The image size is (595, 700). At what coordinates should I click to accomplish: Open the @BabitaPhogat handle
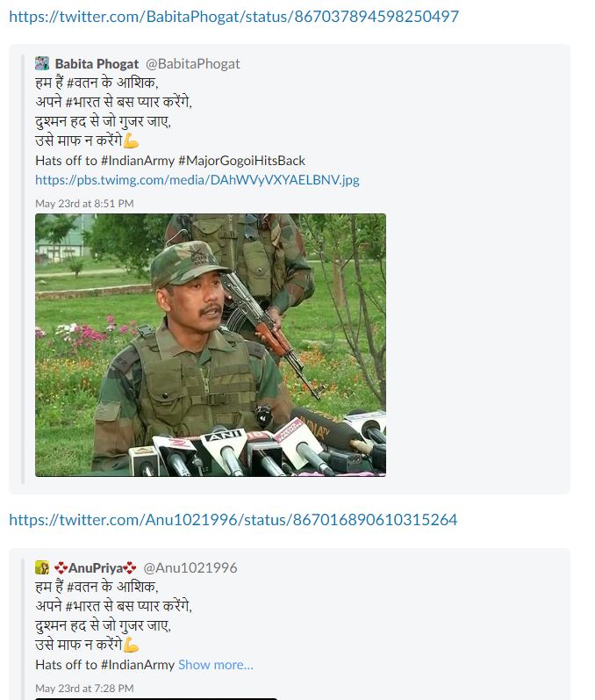point(193,64)
